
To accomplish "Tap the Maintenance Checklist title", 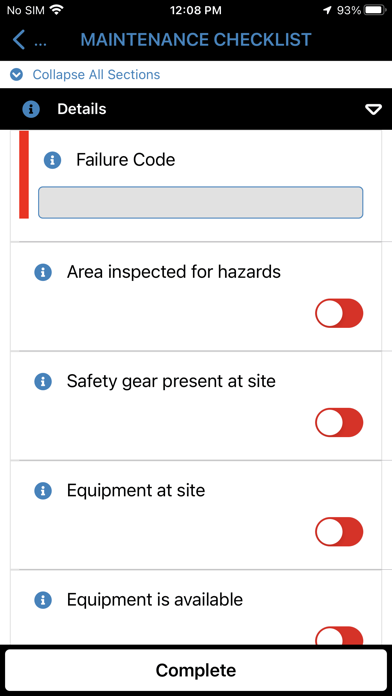I will (196, 40).
